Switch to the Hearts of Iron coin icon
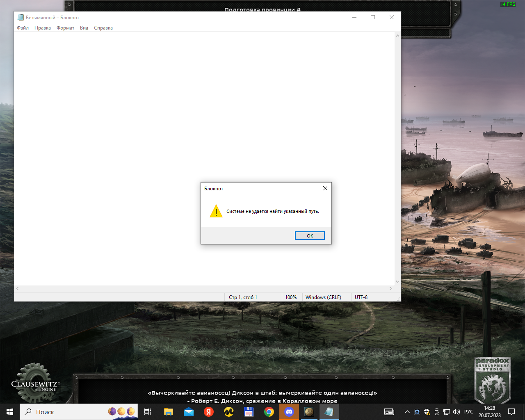525x420 pixels. tap(309, 412)
